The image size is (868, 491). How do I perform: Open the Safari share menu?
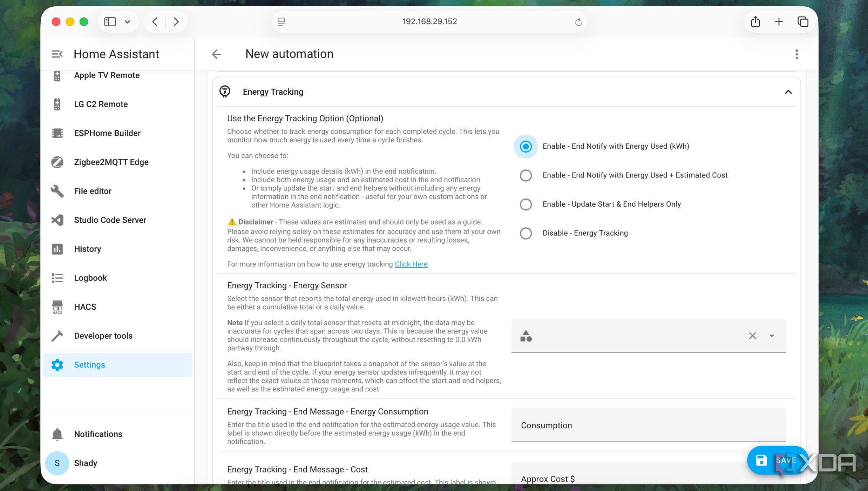(x=755, y=22)
